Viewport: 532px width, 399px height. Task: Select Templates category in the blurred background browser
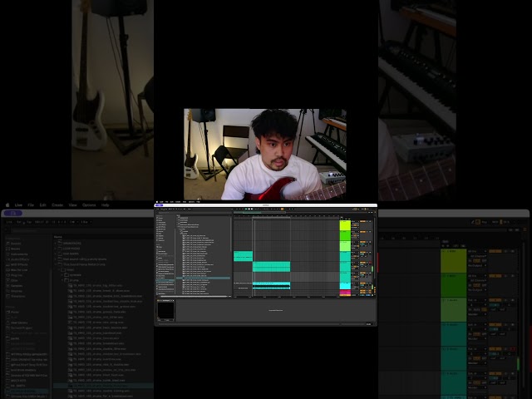pos(16,296)
